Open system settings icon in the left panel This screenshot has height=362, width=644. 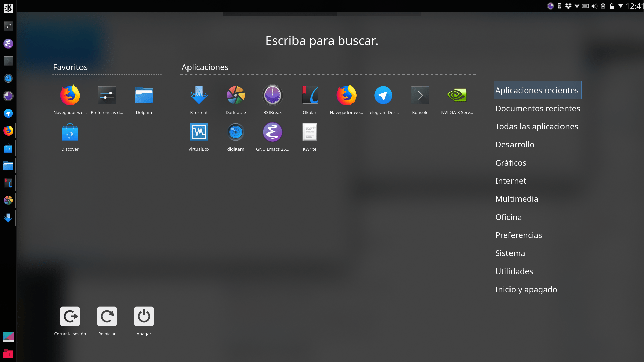point(8,26)
